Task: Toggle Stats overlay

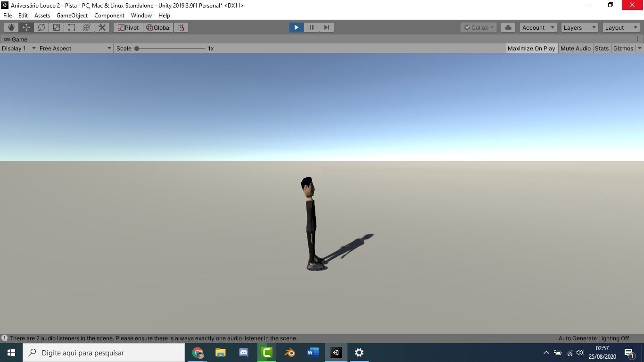Action: point(602,48)
